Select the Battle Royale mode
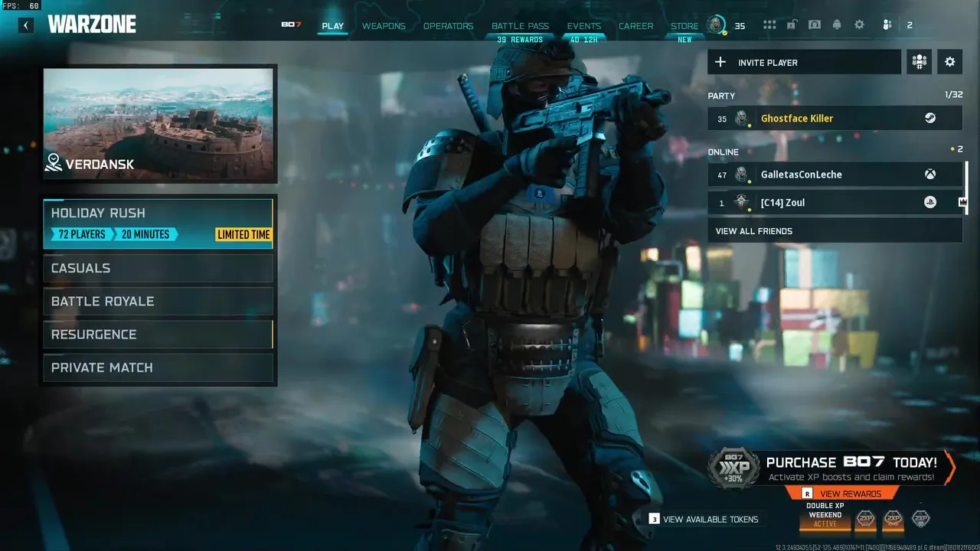This screenshot has height=551, width=980. [158, 302]
